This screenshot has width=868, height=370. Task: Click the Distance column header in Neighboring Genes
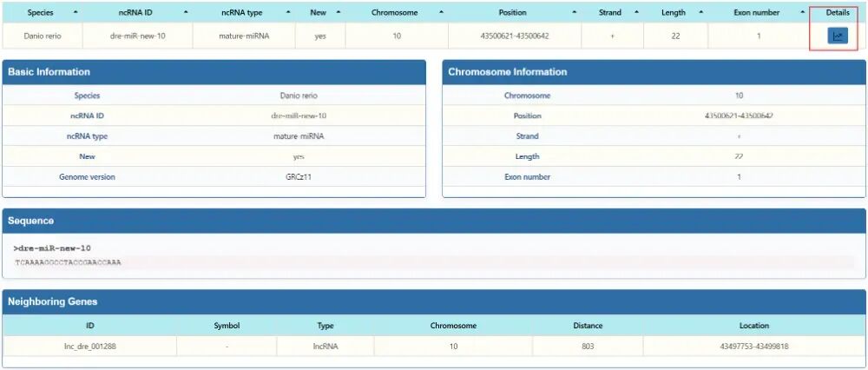tap(588, 326)
